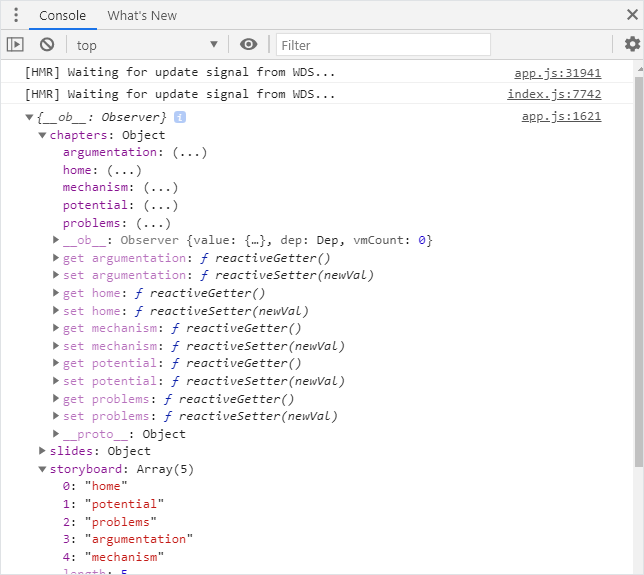The image size is (644, 575).
Task: Open console settings gear icon
Action: tap(632, 44)
